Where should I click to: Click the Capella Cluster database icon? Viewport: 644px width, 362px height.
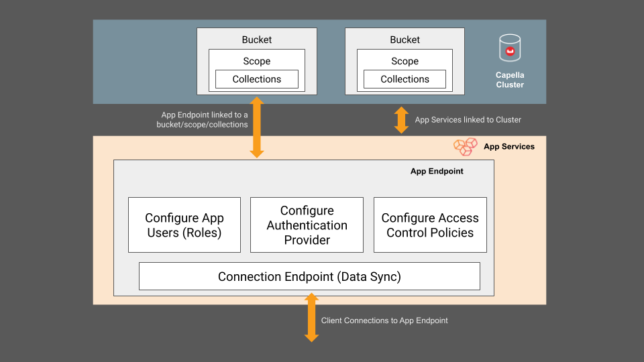(x=510, y=48)
